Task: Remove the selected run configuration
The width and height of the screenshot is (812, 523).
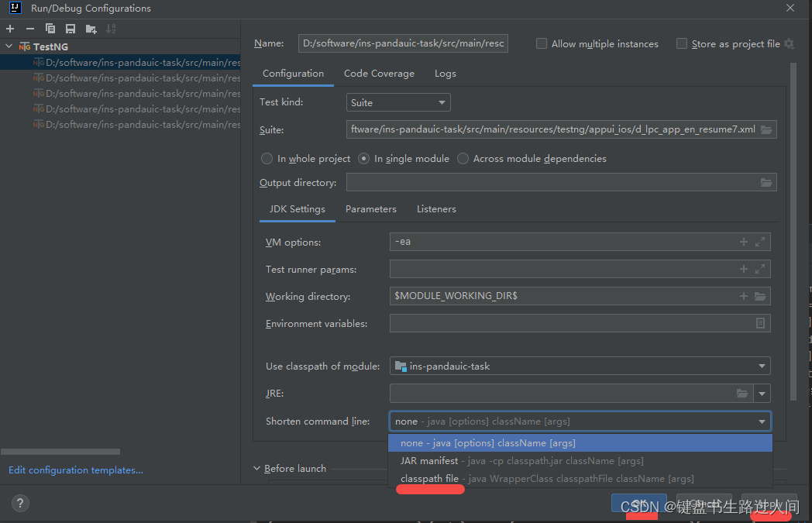Action: [29, 29]
